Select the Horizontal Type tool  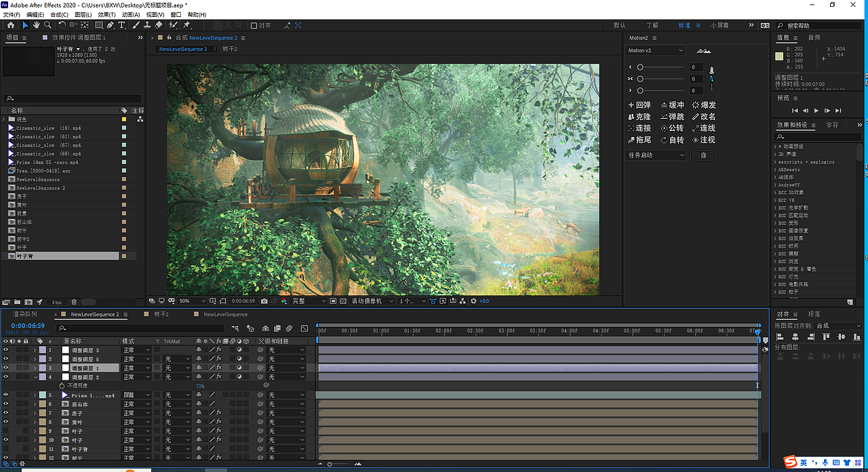(x=122, y=25)
